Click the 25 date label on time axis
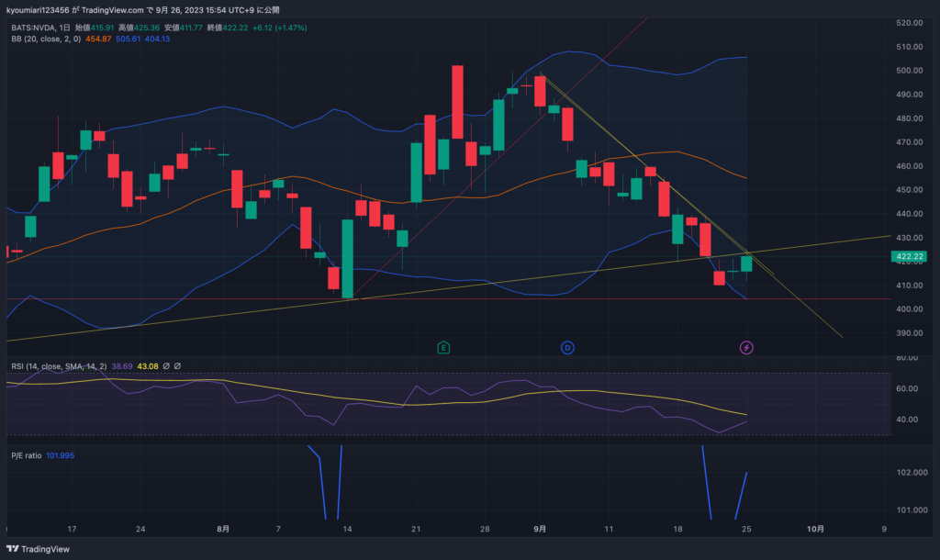 point(746,529)
